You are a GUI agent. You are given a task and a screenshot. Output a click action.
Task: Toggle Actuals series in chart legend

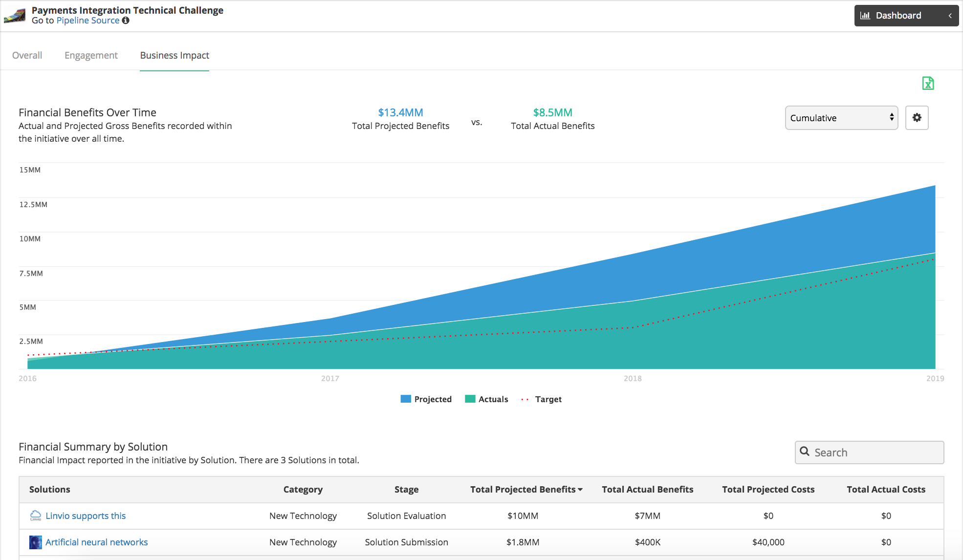click(486, 399)
